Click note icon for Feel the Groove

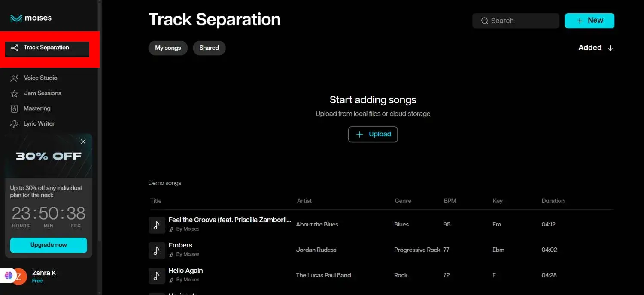(x=157, y=225)
